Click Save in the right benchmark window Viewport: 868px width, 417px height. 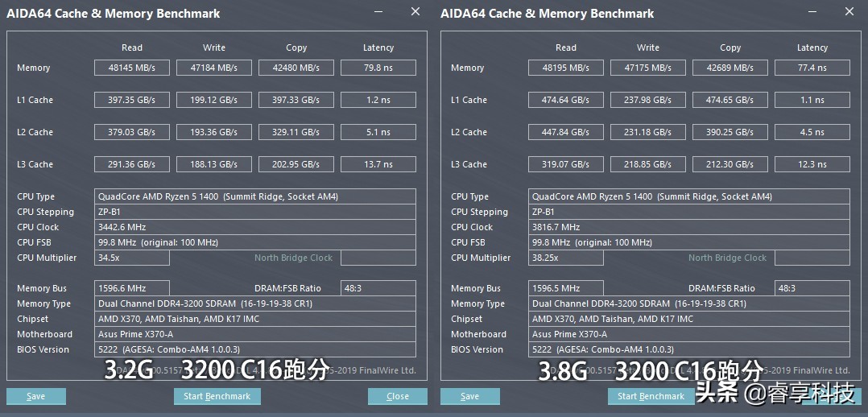470,396
